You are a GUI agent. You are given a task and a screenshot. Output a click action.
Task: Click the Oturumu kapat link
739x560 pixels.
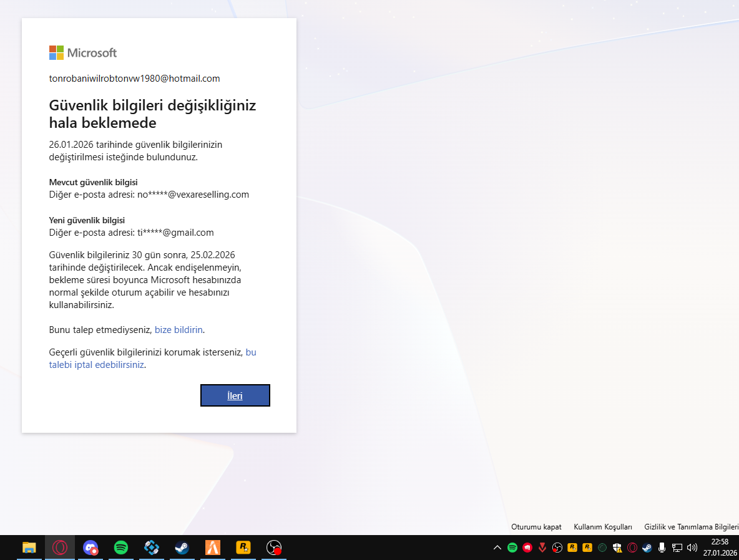(536, 526)
